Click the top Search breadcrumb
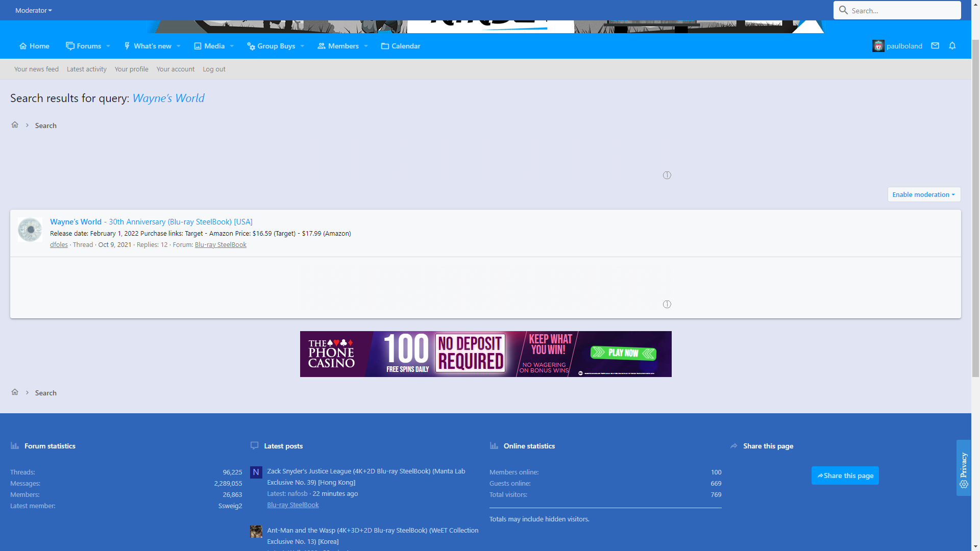 tap(46, 126)
